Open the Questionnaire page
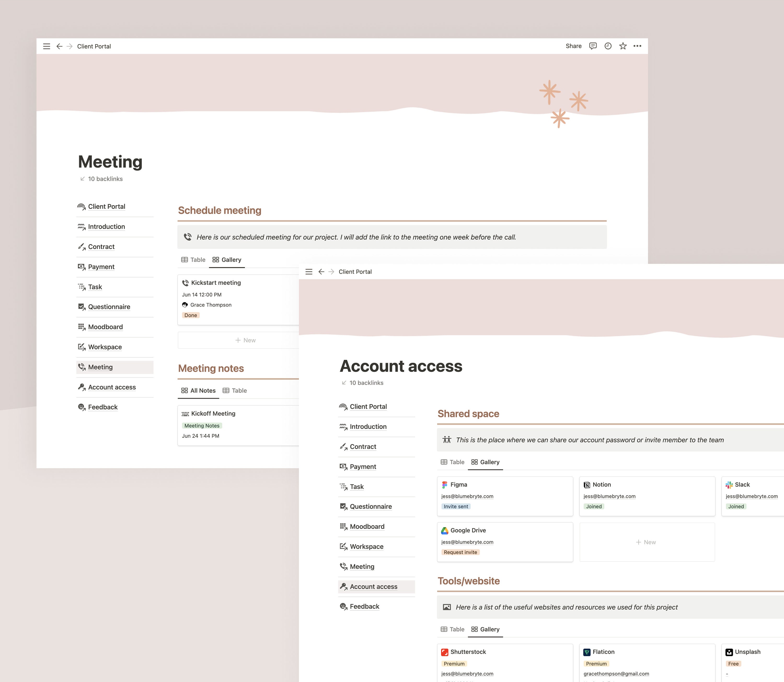 point(109,307)
